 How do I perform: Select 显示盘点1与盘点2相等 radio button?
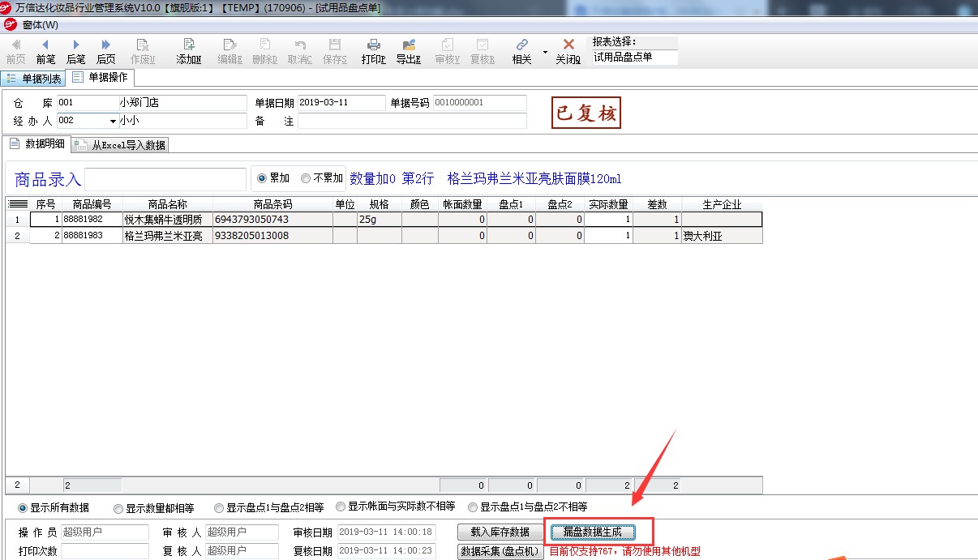(x=269, y=508)
